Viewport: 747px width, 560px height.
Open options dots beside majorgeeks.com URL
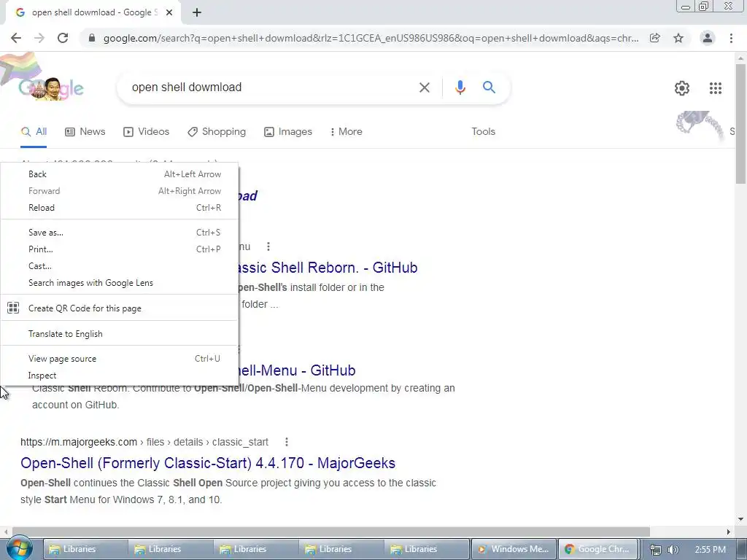coord(286,442)
